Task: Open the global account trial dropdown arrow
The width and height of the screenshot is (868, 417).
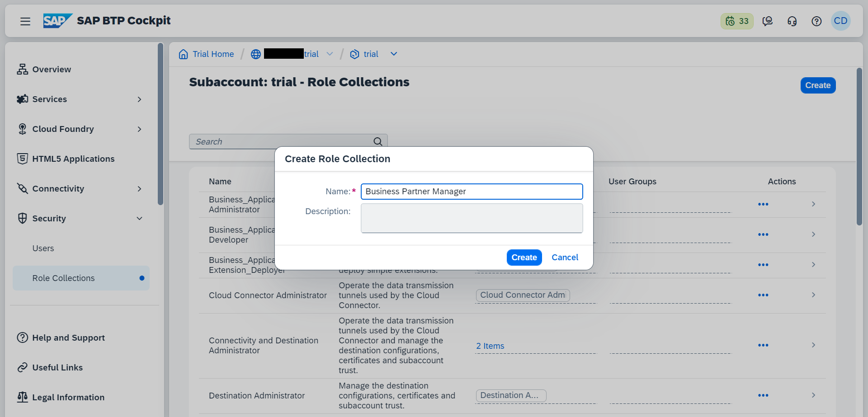Action: 330,54
